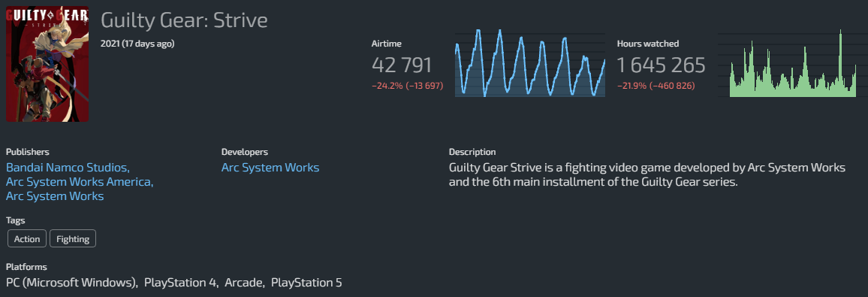This screenshot has height=297, width=868.
Task: Click the PlayStation 5 platform text
Action: coord(306,283)
